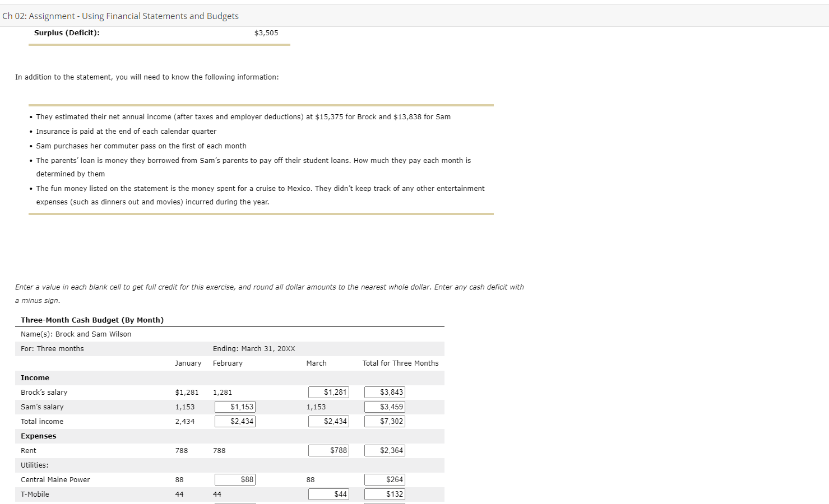
Task: Click Brock's salary Total for Three Months field
Action: [385, 392]
